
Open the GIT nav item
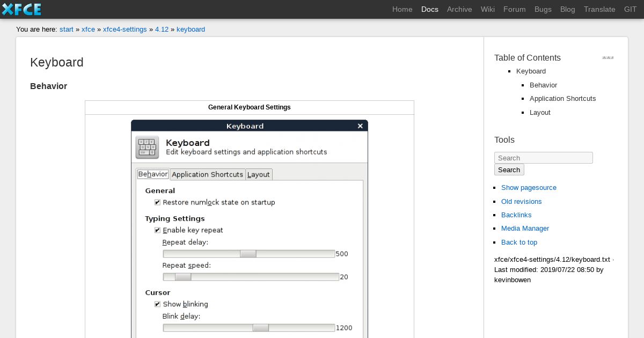pos(631,9)
